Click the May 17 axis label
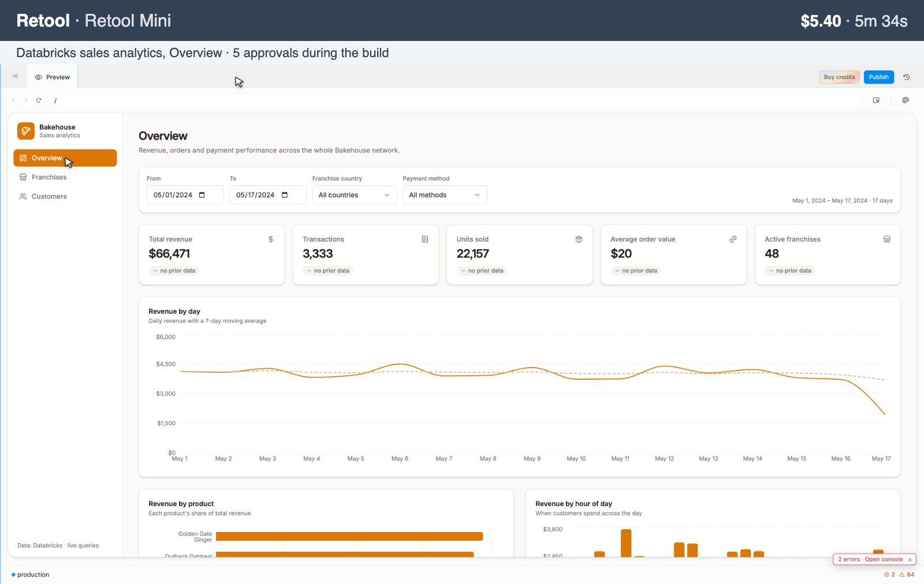Image resolution: width=924 pixels, height=584 pixels. pyautogui.click(x=881, y=459)
